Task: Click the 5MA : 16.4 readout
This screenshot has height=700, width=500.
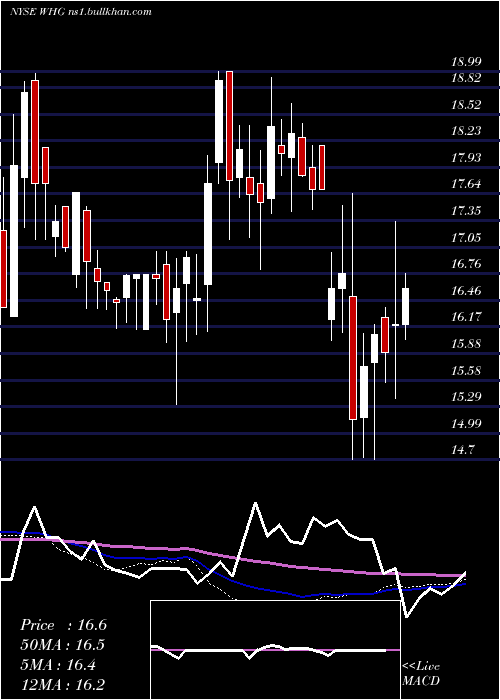Action: pyautogui.click(x=58, y=665)
